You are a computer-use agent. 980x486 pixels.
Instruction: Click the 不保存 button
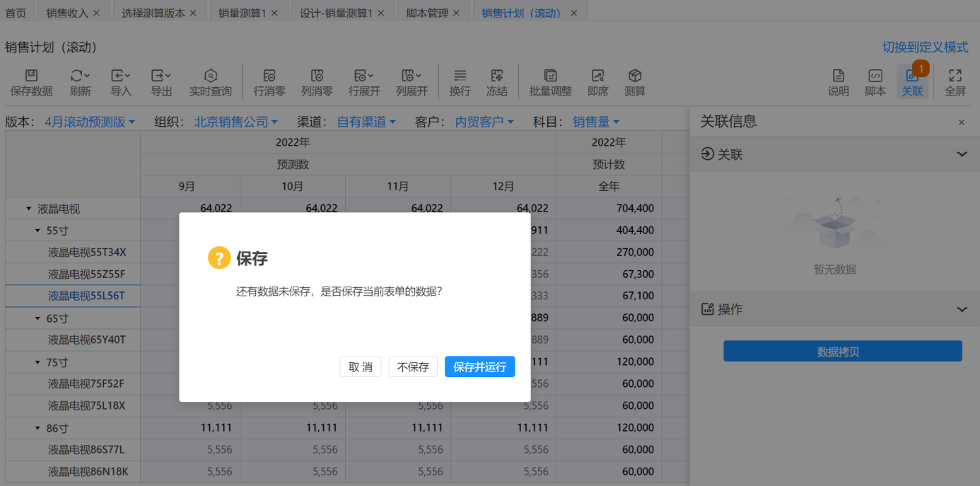tap(413, 367)
